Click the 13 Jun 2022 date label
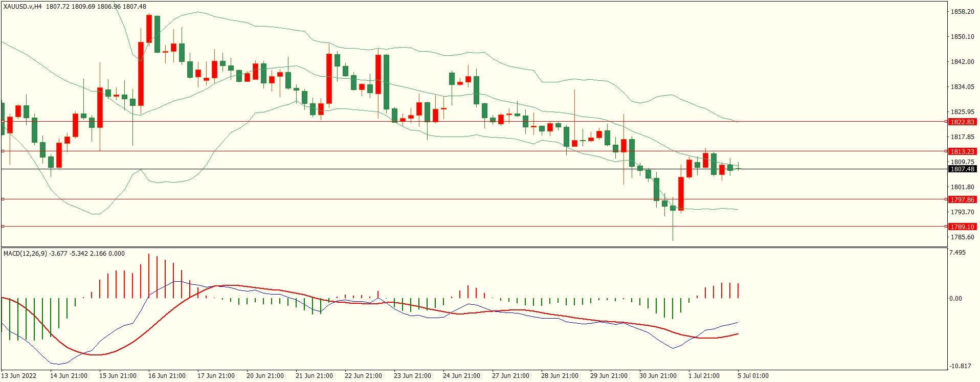The image size is (980, 382). coord(19,375)
